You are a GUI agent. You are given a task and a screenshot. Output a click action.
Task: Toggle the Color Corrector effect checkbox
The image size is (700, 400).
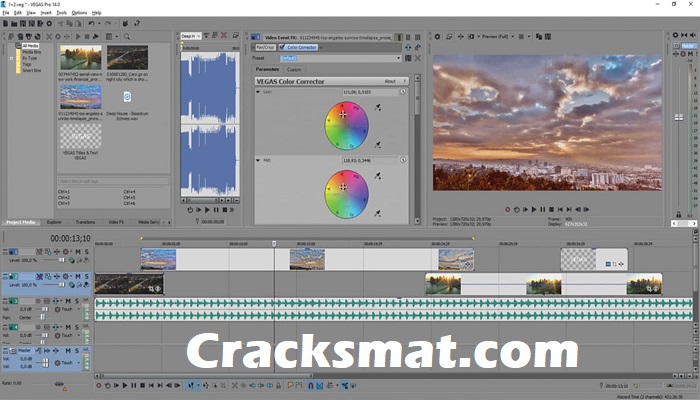tap(282, 47)
